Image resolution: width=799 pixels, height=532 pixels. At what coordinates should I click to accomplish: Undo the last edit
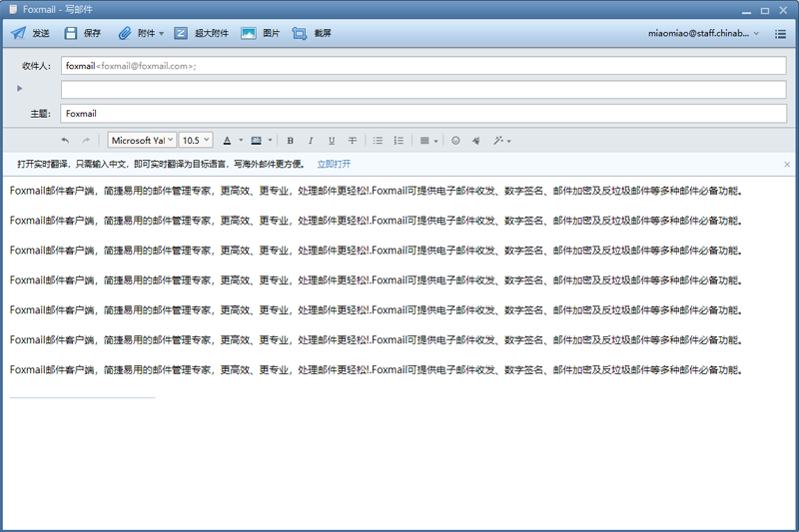(x=66, y=141)
